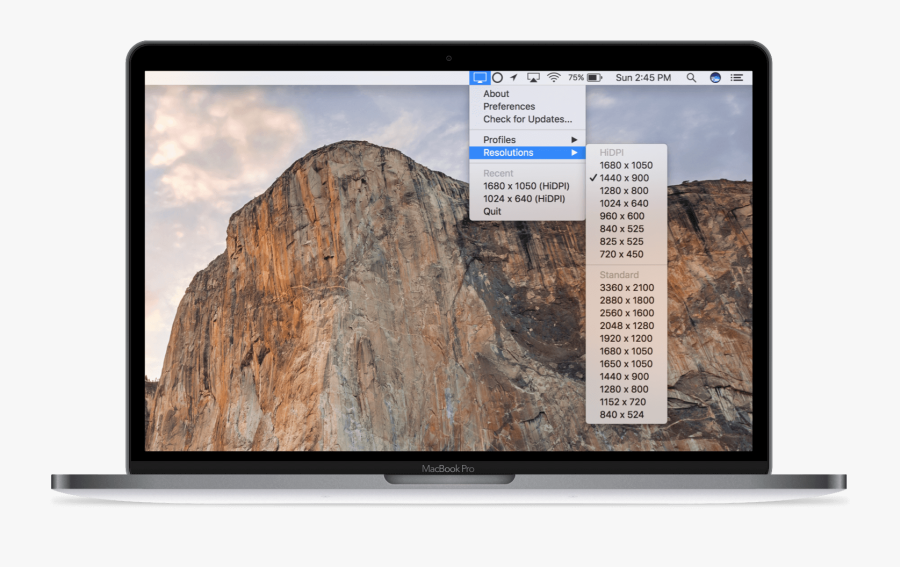Select Standard 1440 x 900 resolution
Viewport: 900px width, 567px height.
coord(626,376)
